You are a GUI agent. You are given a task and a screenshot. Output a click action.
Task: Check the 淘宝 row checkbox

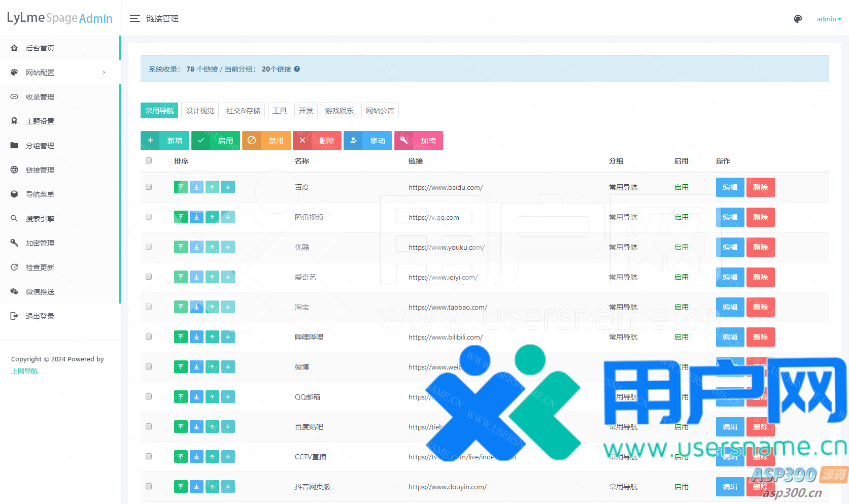click(149, 307)
